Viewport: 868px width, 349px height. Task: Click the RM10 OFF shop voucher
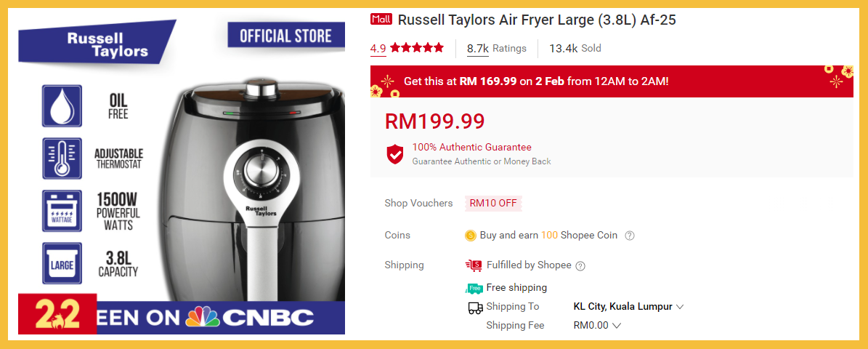tap(493, 204)
